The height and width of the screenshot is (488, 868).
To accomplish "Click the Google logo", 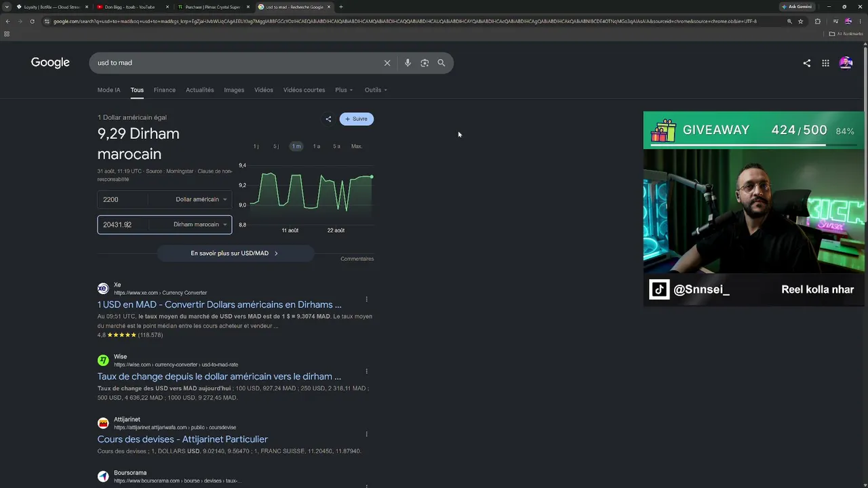I will 50,62.
